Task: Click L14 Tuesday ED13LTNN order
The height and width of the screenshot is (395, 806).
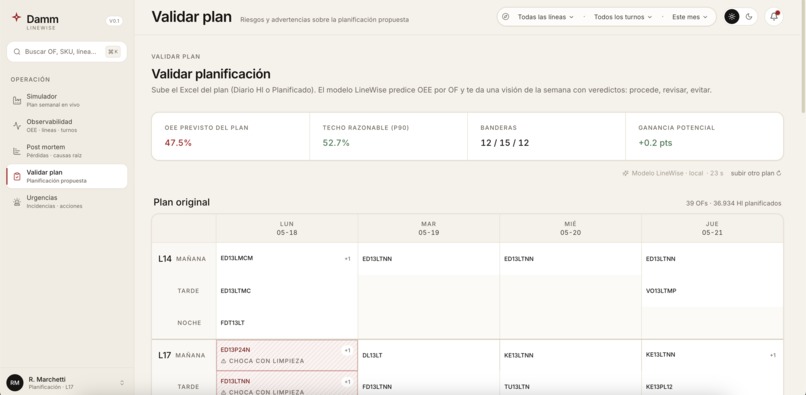Action: (377, 259)
